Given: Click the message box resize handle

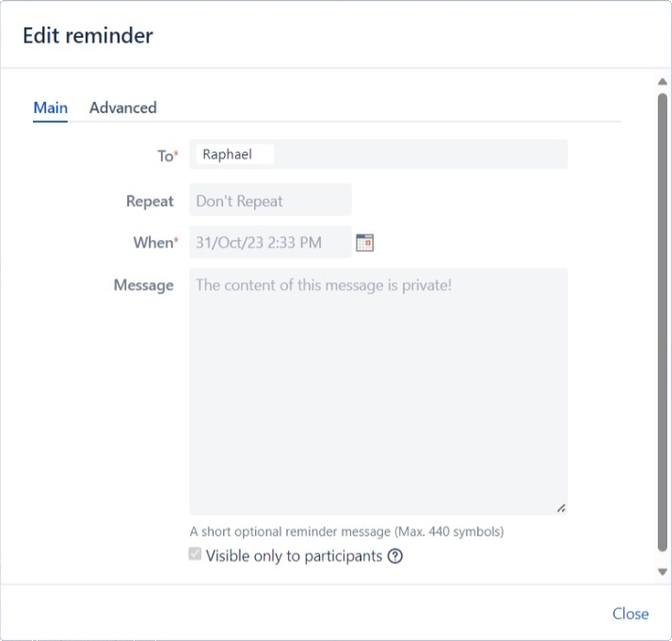Looking at the screenshot, I should point(561,508).
